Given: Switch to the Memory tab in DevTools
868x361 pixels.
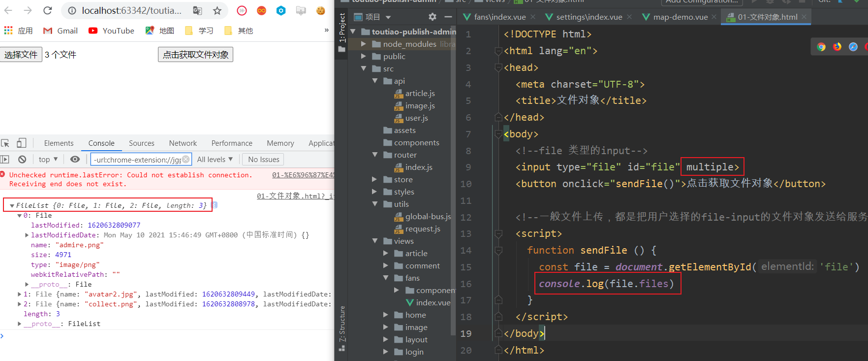Looking at the screenshot, I should tap(280, 143).
